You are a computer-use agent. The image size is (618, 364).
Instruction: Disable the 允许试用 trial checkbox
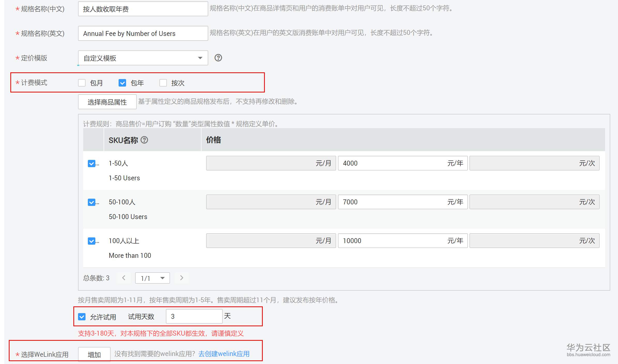click(x=82, y=317)
